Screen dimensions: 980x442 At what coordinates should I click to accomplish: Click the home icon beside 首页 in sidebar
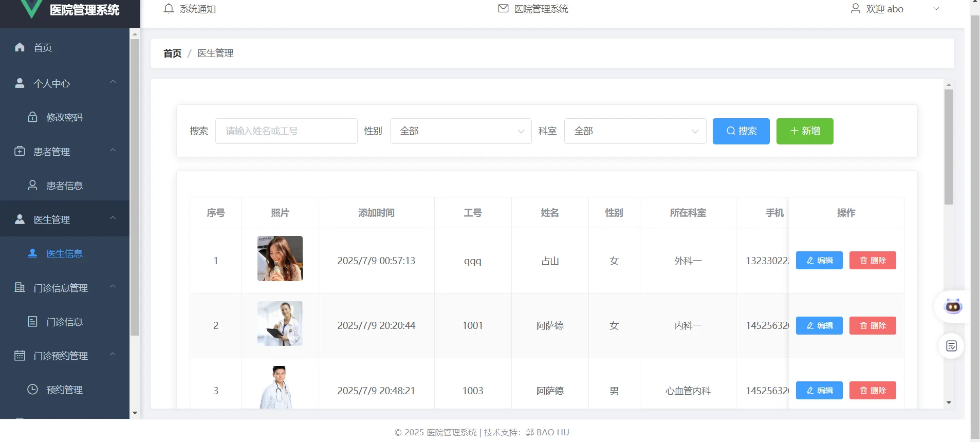[20, 47]
